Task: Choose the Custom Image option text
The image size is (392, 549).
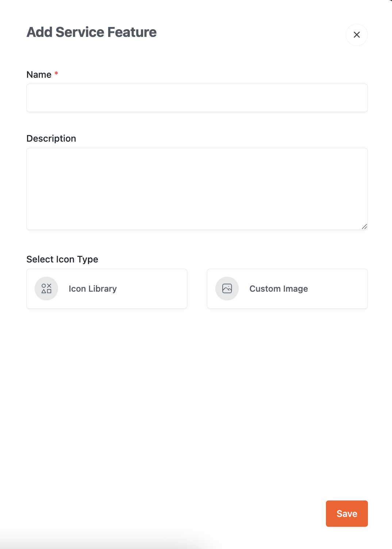Action: point(278,289)
